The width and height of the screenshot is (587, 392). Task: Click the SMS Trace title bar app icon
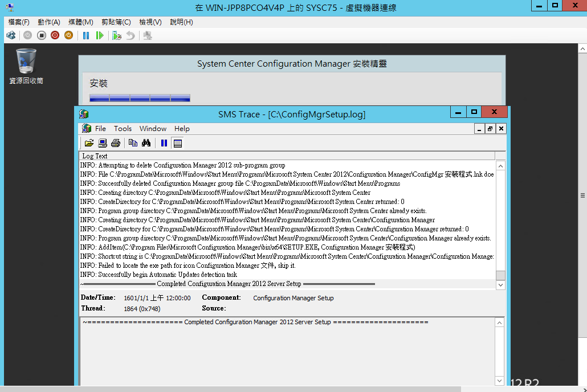tap(84, 114)
